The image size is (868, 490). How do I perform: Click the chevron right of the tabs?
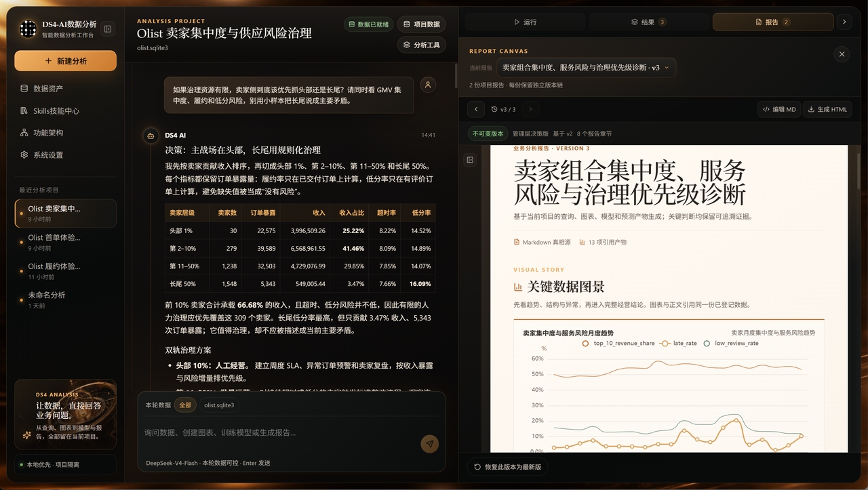[x=844, y=22]
